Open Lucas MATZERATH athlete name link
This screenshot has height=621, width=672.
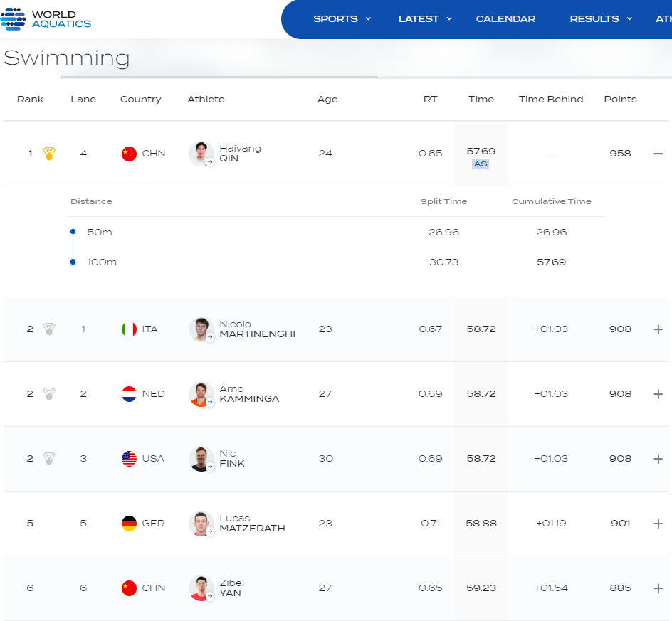252,523
